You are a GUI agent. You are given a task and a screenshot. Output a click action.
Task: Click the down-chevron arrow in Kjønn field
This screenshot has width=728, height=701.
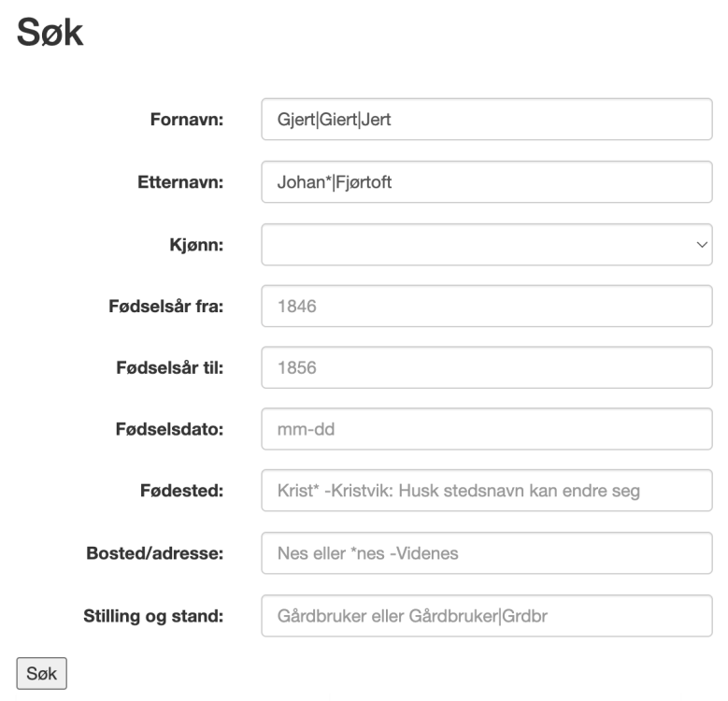coord(702,245)
